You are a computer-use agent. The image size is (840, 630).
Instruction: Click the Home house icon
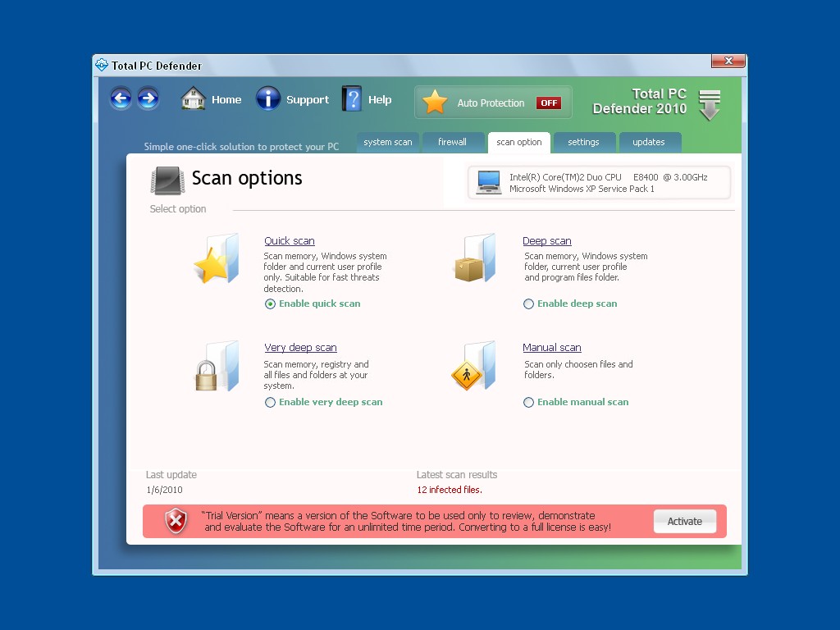coord(192,98)
